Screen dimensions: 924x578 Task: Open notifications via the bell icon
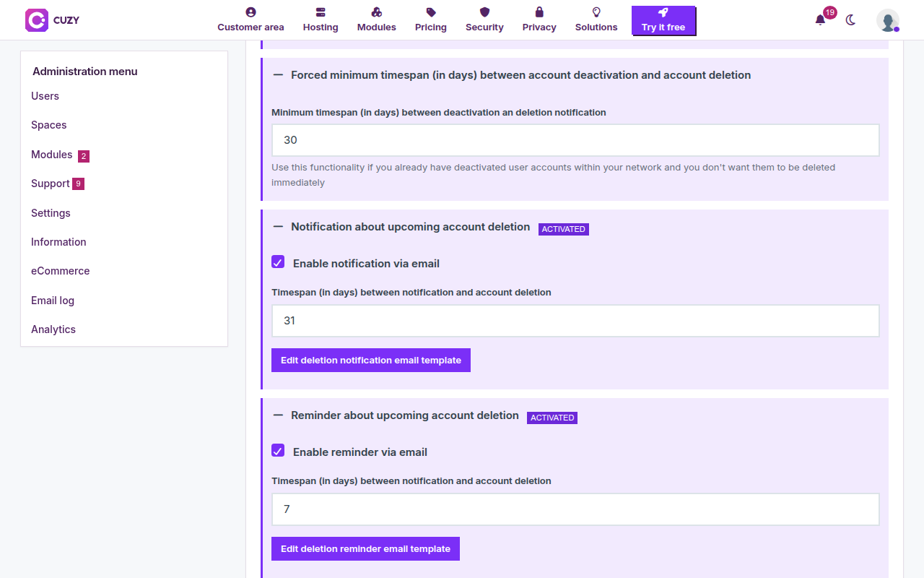pyautogui.click(x=820, y=20)
